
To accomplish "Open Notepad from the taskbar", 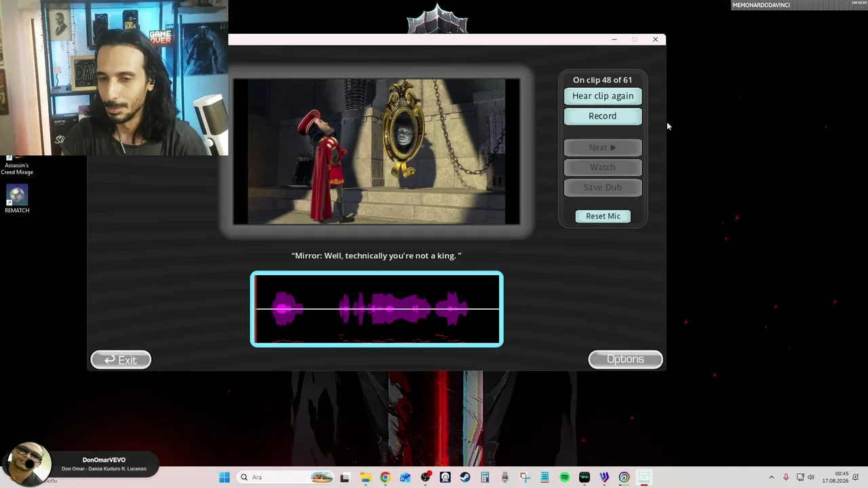I will [x=545, y=477].
